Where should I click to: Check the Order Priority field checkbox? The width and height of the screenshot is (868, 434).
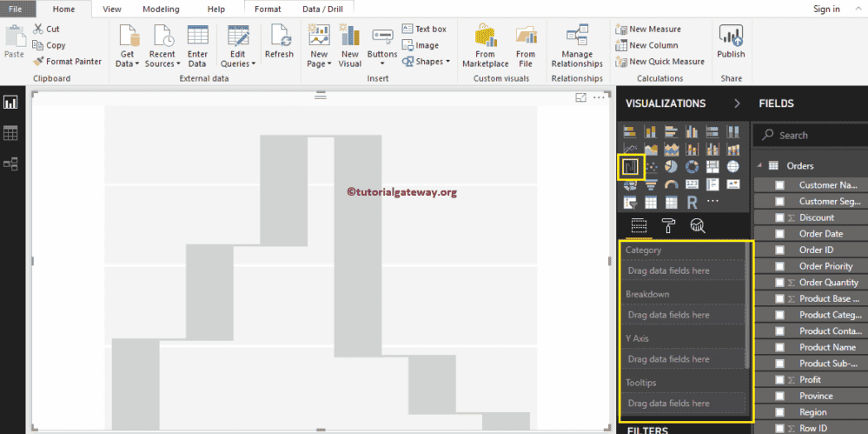pyautogui.click(x=779, y=266)
